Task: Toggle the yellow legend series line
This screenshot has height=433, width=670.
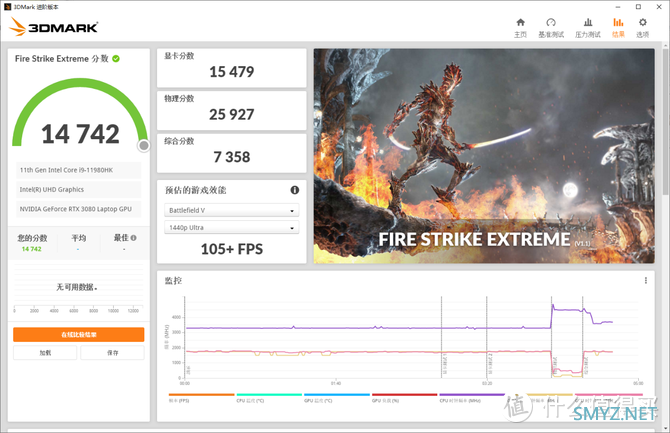Action: (x=540, y=398)
